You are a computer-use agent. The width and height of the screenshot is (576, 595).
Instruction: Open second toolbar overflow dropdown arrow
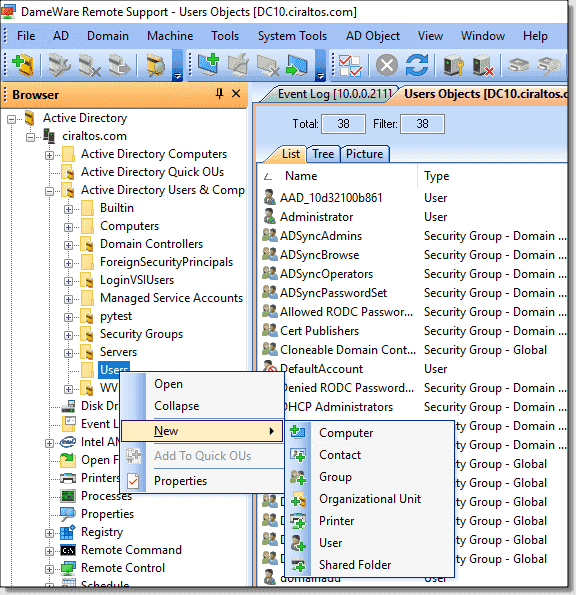pyautogui.click(x=320, y=76)
